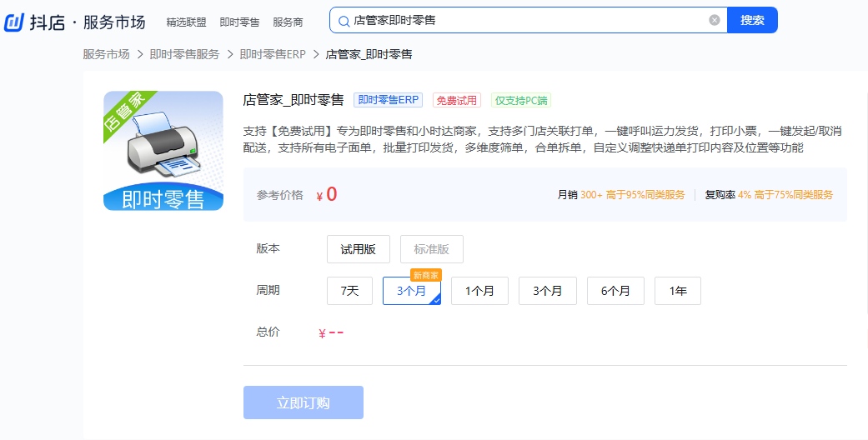Click the 复购率 4% repurchase text
Viewport: 868px width, 440px height.
point(769,195)
